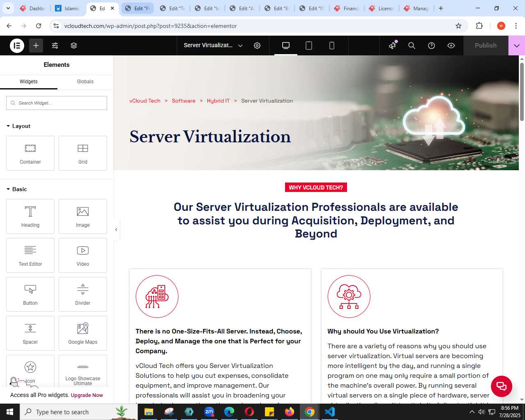Switch to the Licensing browser tab
Screen dimensions: 525x420
point(381,8)
